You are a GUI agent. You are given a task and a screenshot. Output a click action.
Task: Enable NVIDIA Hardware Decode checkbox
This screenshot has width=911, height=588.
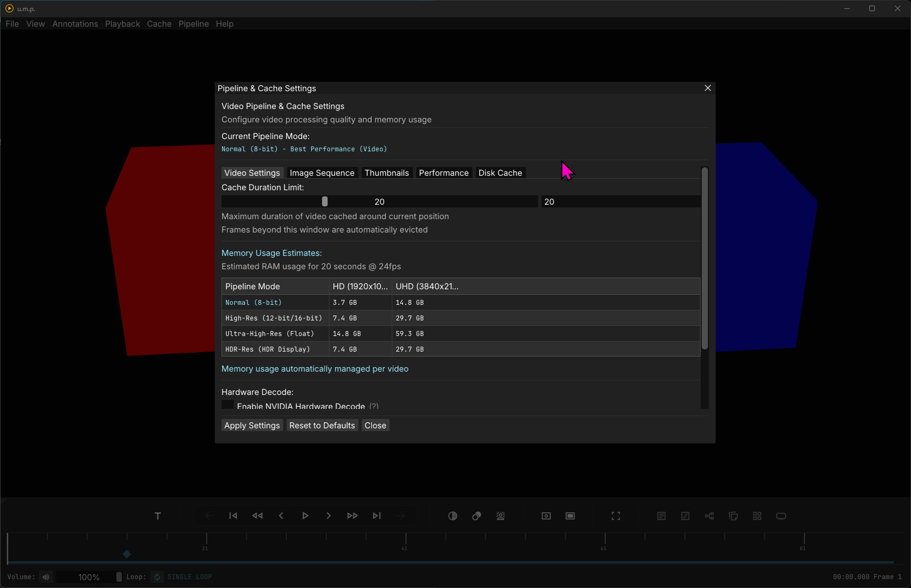[x=228, y=405]
